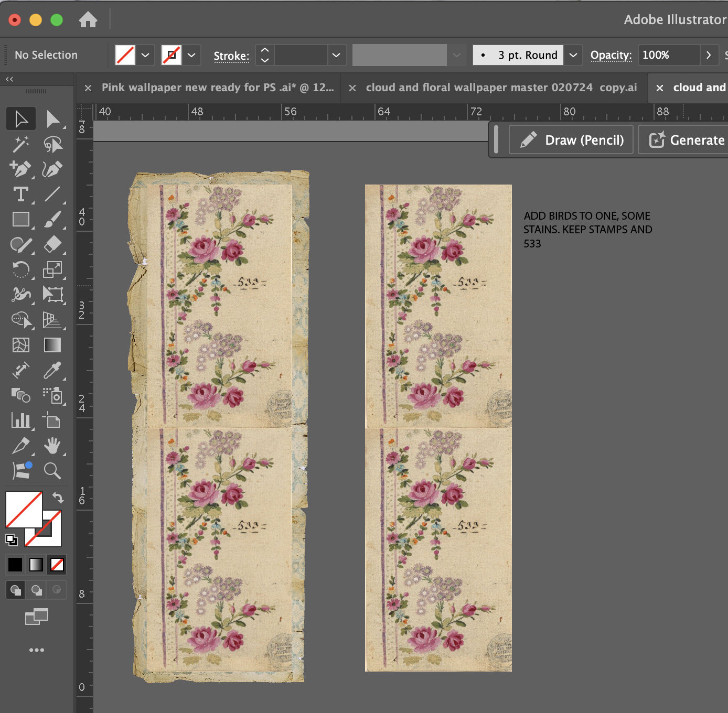
Task: Open the stroke weight dropdown
Action: [x=336, y=55]
